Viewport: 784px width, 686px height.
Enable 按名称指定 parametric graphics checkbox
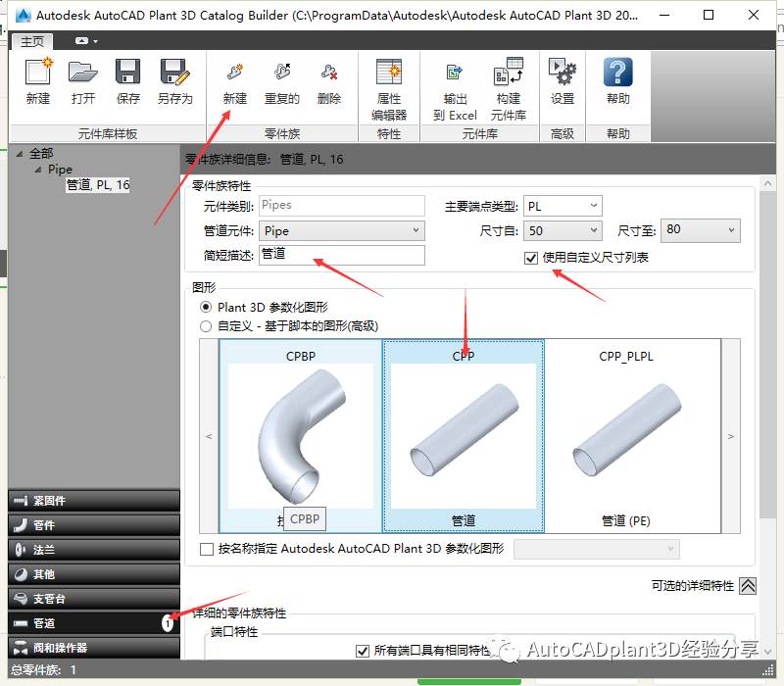[x=206, y=549]
